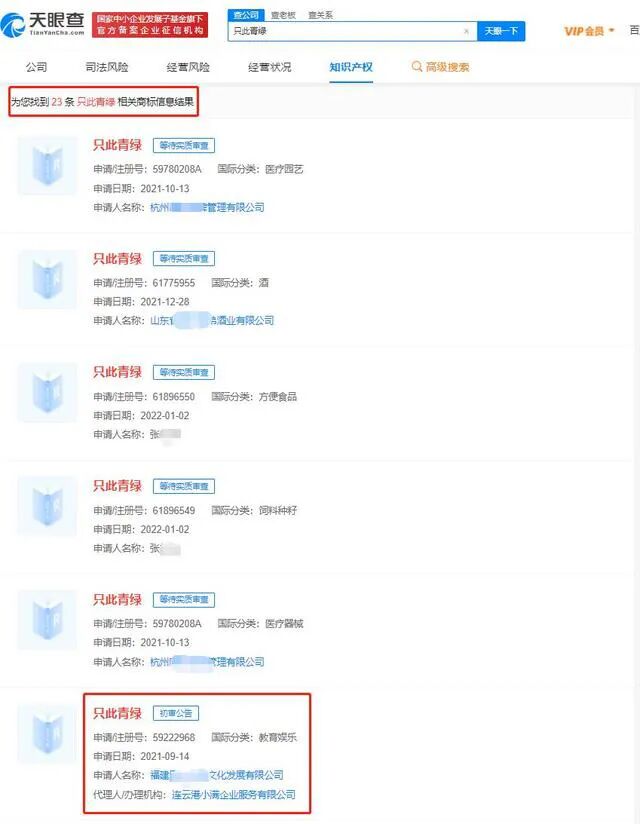Select 查关系 search mode tab
This screenshot has width=640, height=824.
(x=321, y=15)
